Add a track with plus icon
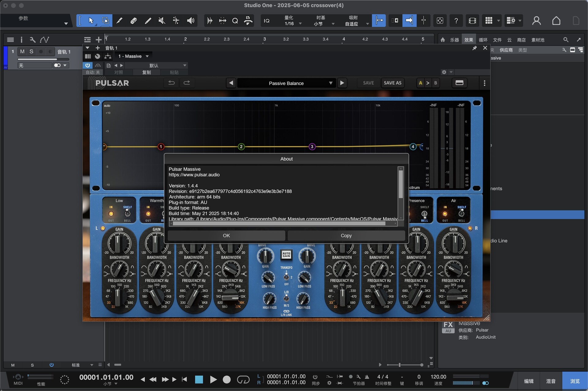Image resolution: width=588 pixels, height=391 pixels. (x=98, y=40)
